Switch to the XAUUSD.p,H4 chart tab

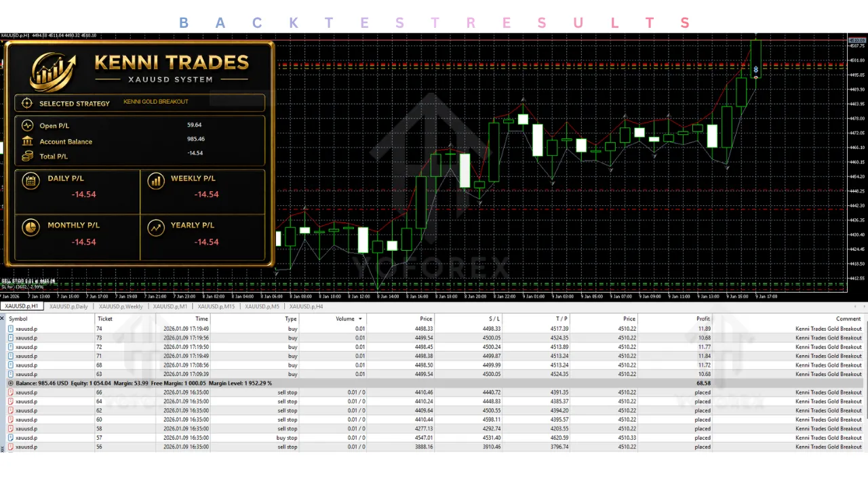(306, 306)
